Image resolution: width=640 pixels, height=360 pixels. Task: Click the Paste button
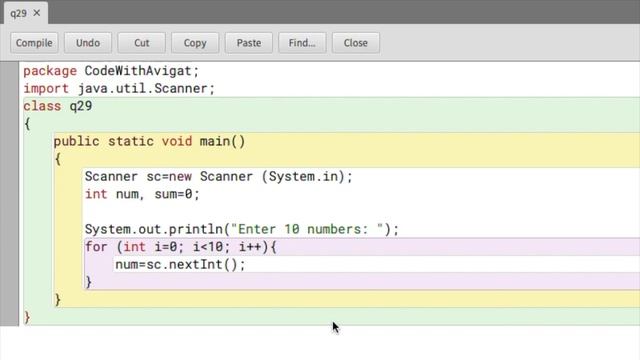249,43
